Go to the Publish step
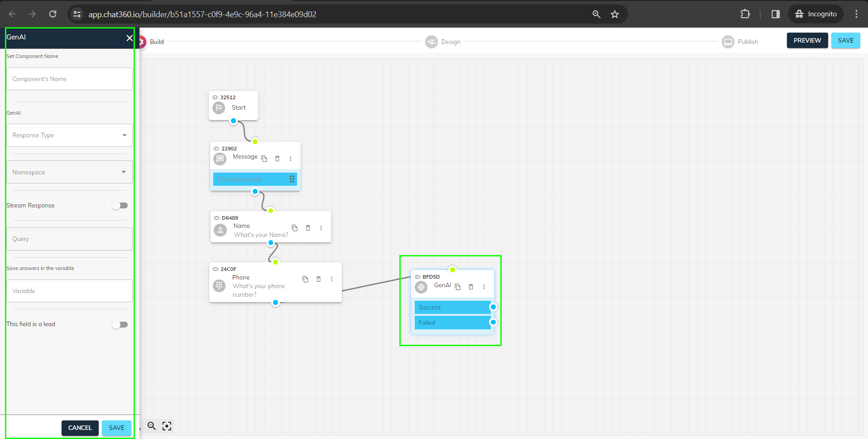 (x=740, y=42)
